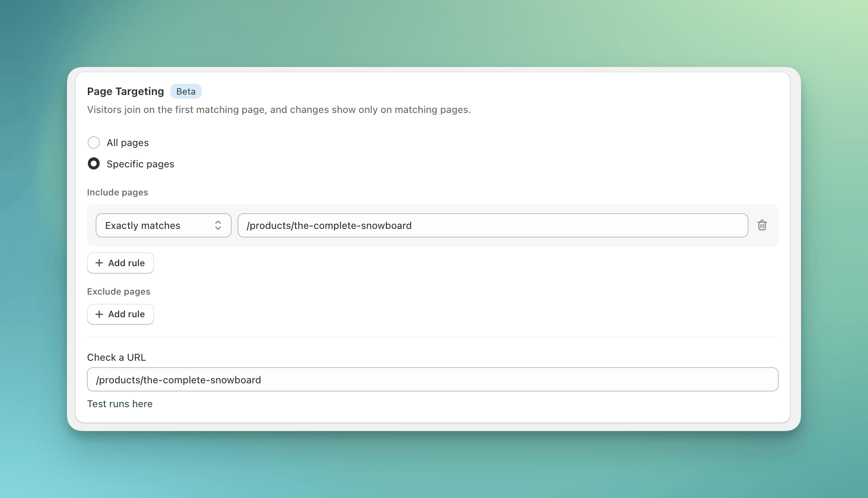Image resolution: width=868 pixels, height=498 pixels.
Task: Click the Beta badge
Action: (186, 91)
